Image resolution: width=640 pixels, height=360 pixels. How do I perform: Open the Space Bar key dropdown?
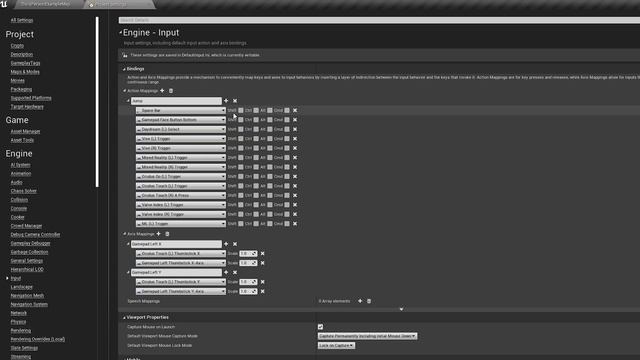pos(181,110)
